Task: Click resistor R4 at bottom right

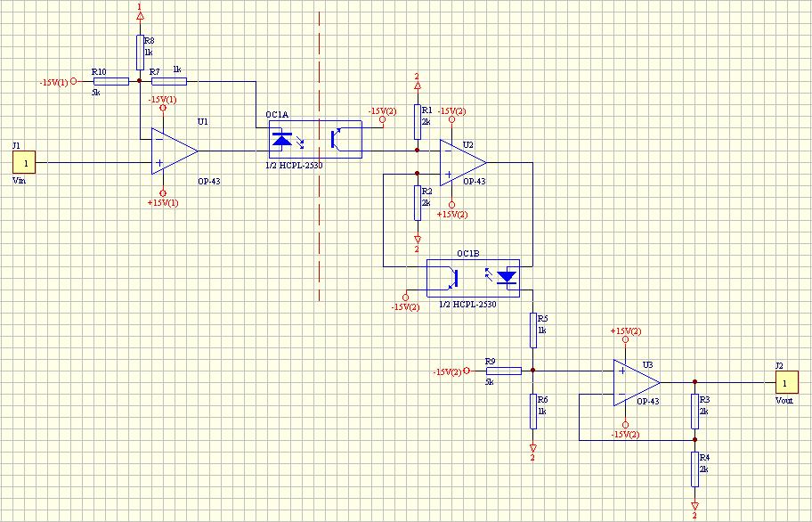Action: (695, 469)
